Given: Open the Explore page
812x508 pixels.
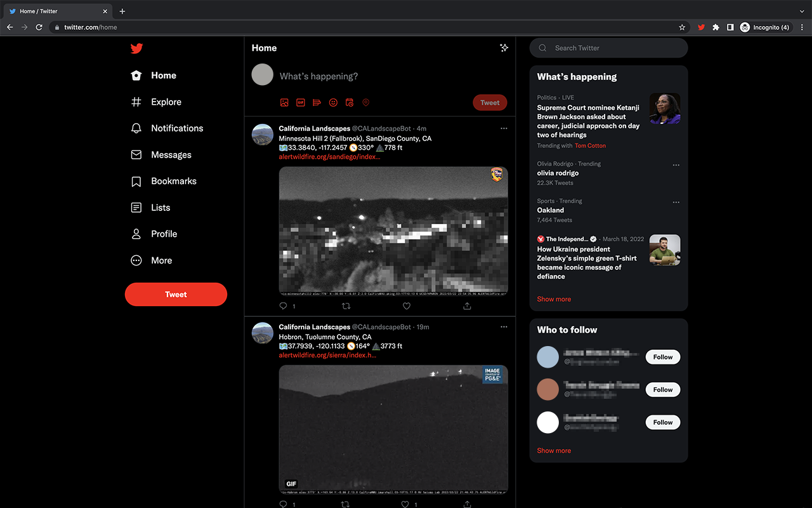Looking at the screenshot, I should click(x=156, y=102).
